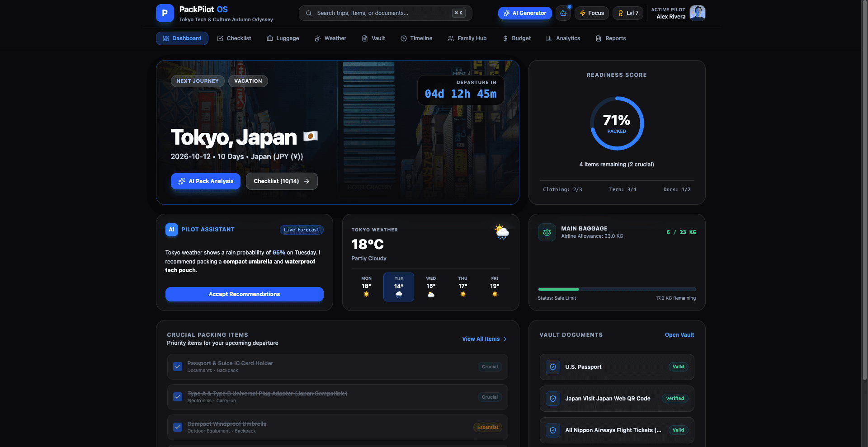
Task: Click the partly cloudy weather icon
Action: pyautogui.click(x=502, y=232)
